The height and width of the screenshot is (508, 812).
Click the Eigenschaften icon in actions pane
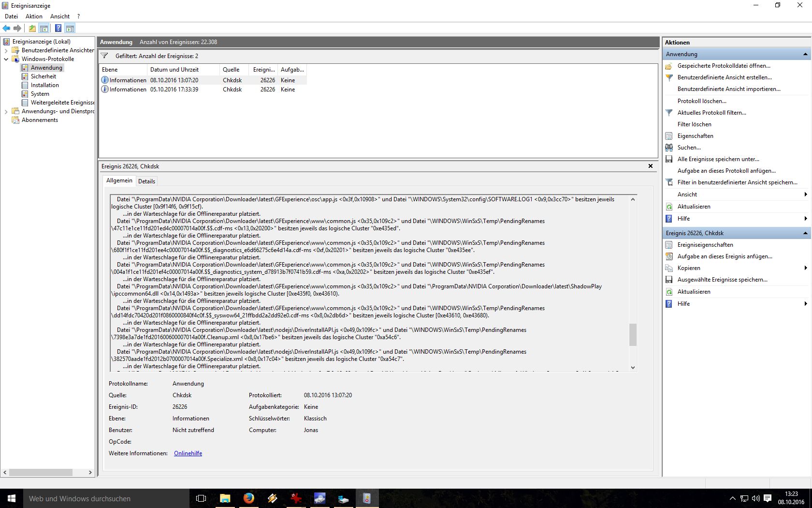pos(669,136)
